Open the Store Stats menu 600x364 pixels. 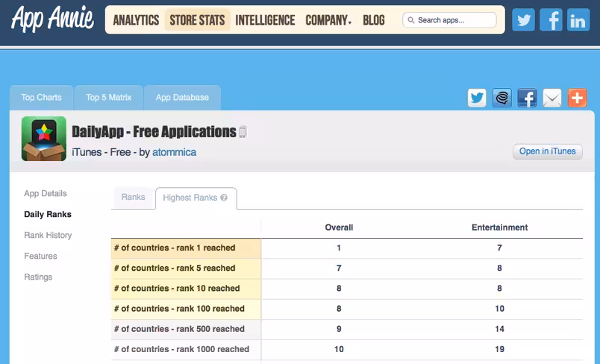click(x=198, y=20)
